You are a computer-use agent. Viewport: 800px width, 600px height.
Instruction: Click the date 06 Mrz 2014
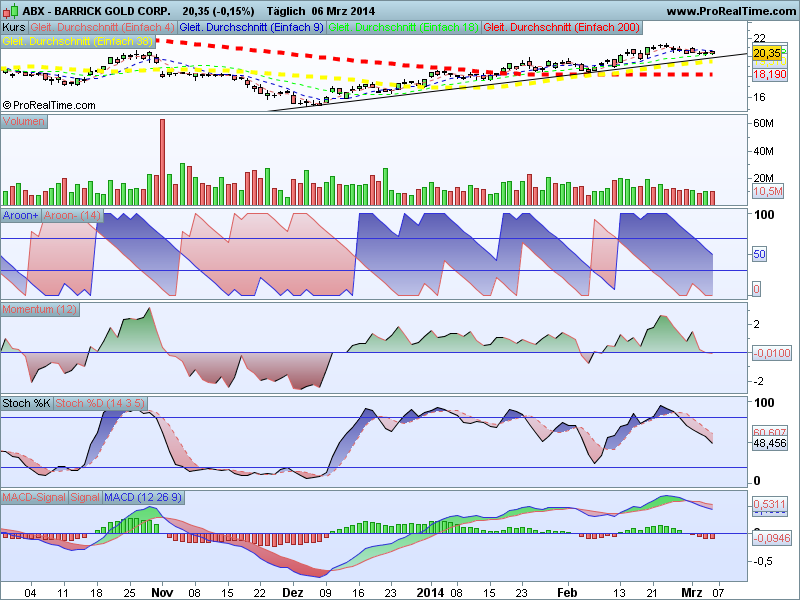343,11
